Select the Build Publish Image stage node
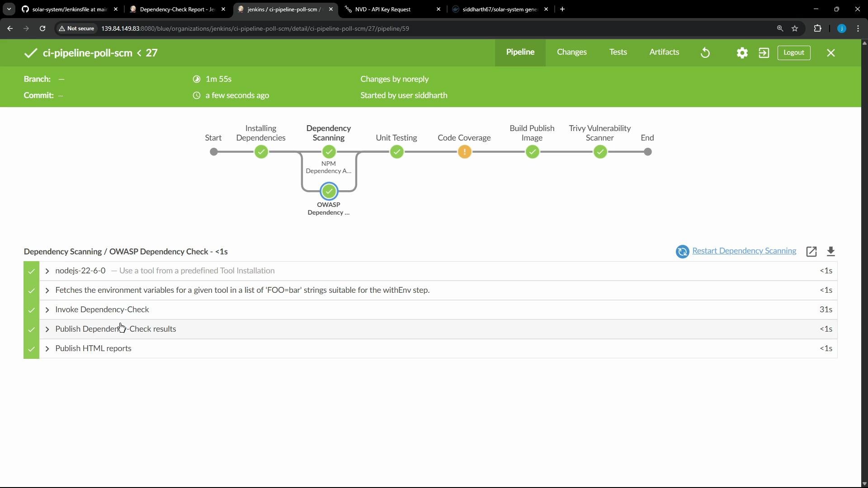The image size is (868, 488). tap(532, 152)
